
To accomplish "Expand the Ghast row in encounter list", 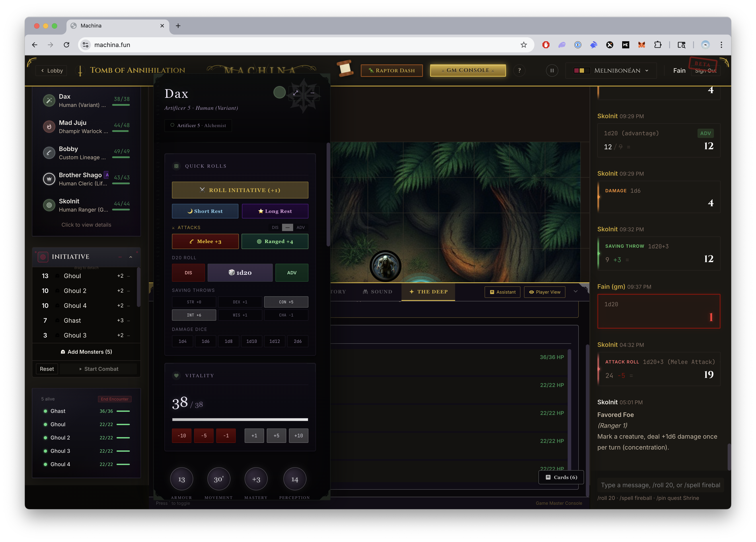I will [86, 411].
